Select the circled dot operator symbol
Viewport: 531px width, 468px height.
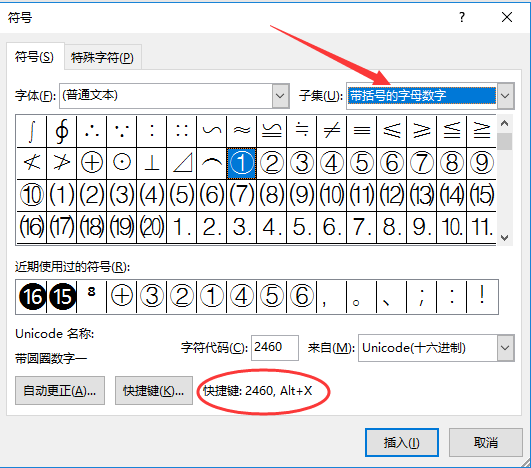coord(122,163)
